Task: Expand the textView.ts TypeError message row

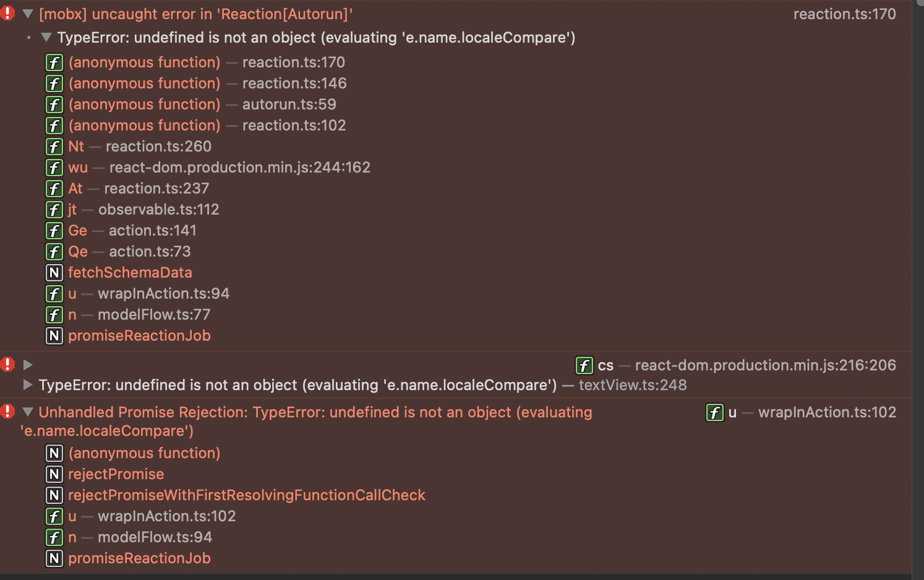Action: (27, 385)
